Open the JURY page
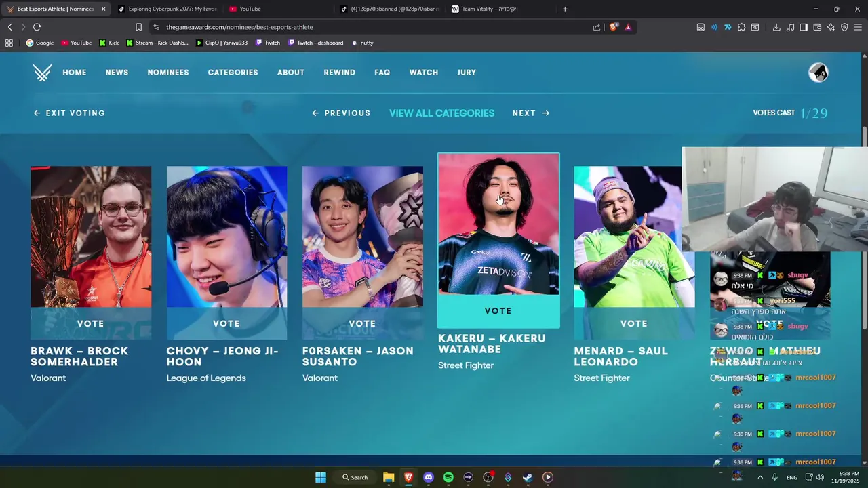868x488 pixels. click(467, 73)
